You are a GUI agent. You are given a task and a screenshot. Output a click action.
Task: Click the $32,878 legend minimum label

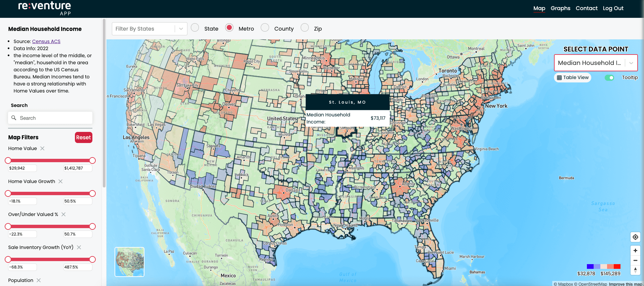coord(586,274)
